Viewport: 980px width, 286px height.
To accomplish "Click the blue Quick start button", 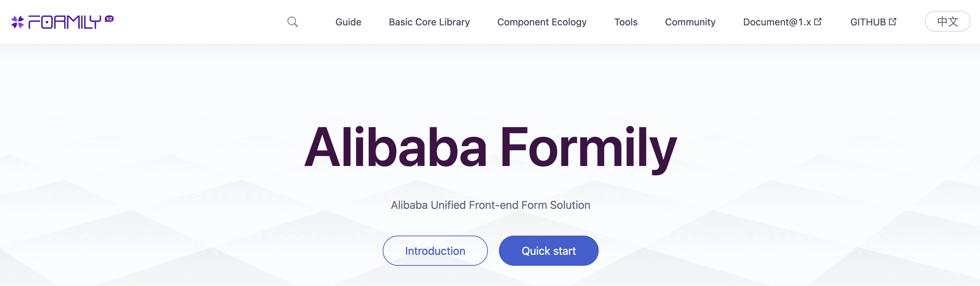I will pyautogui.click(x=548, y=251).
